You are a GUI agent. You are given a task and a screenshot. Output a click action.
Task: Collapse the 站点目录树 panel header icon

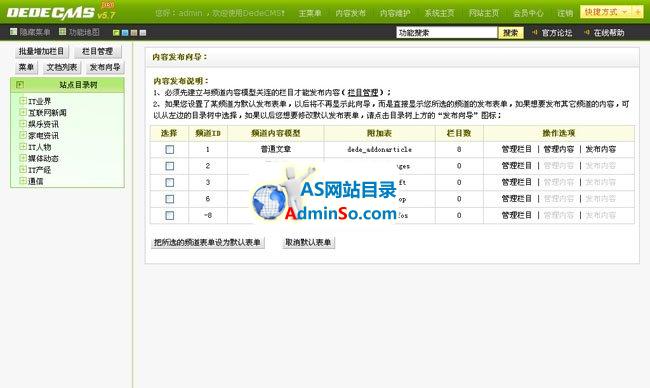click(x=19, y=85)
